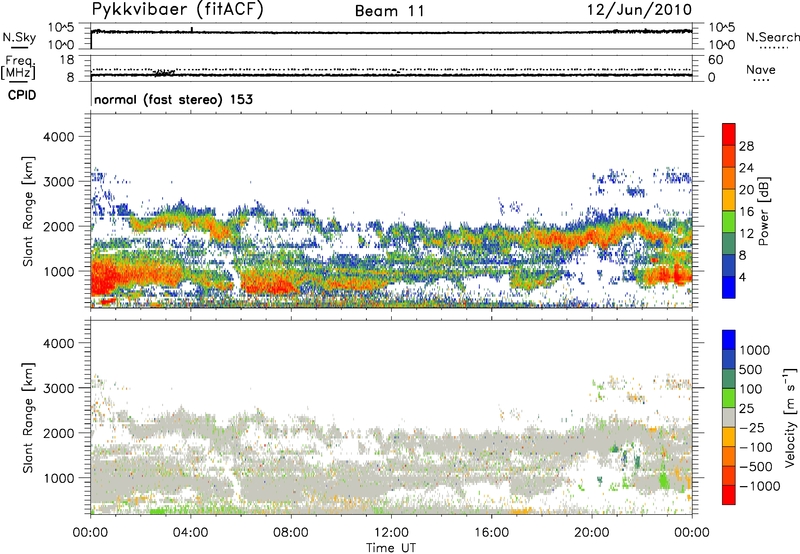Click the date '12/Jun/2010'
Viewport: 800px width, 554px height.
[639, 10]
